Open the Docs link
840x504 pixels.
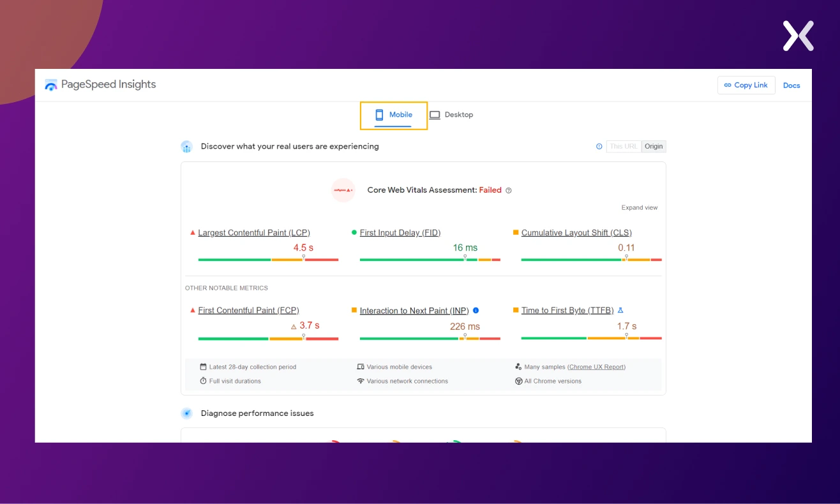tap(791, 85)
